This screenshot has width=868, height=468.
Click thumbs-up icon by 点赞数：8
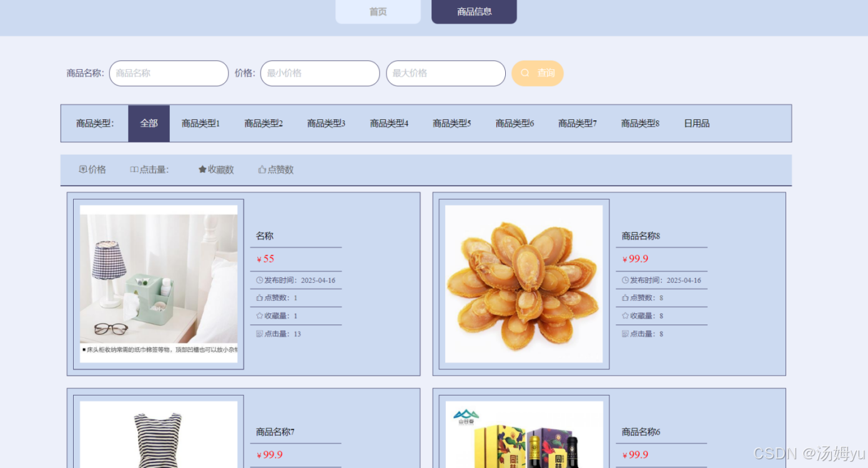625,298
